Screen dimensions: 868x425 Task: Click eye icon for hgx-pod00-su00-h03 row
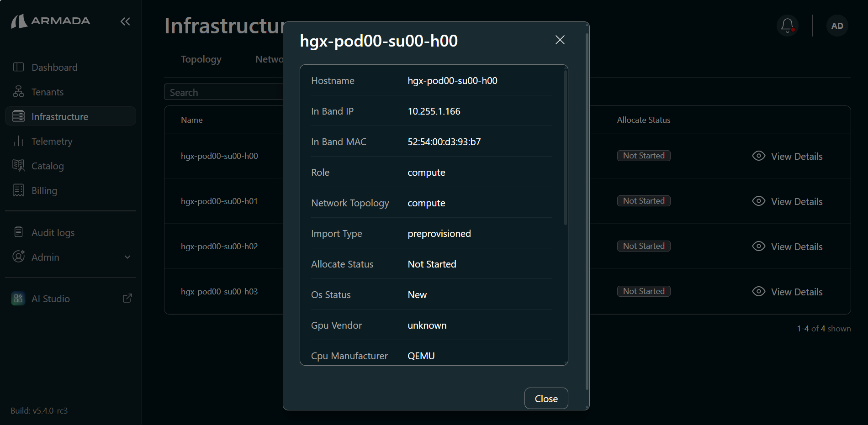(x=759, y=291)
